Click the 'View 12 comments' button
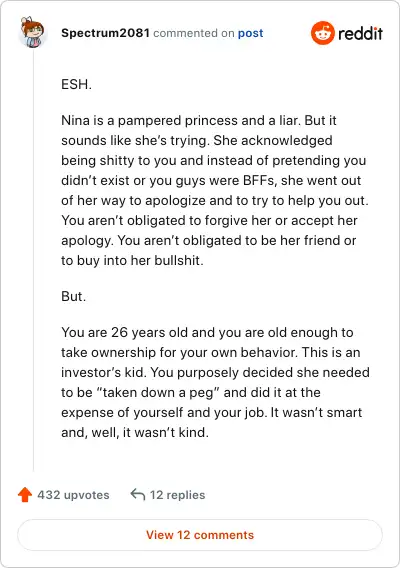Screen dimensions: 400x568 click(x=200, y=535)
